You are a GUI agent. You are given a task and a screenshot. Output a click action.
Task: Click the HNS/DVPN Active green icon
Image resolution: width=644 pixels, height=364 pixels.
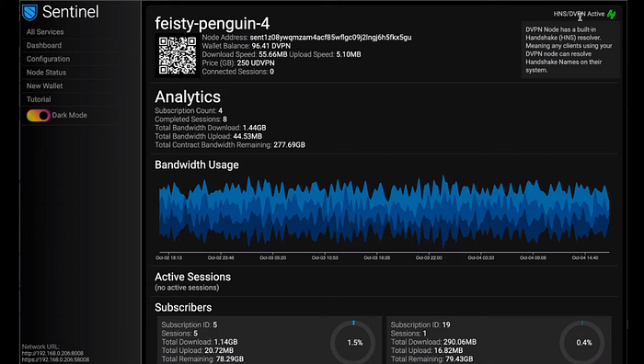tap(612, 15)
